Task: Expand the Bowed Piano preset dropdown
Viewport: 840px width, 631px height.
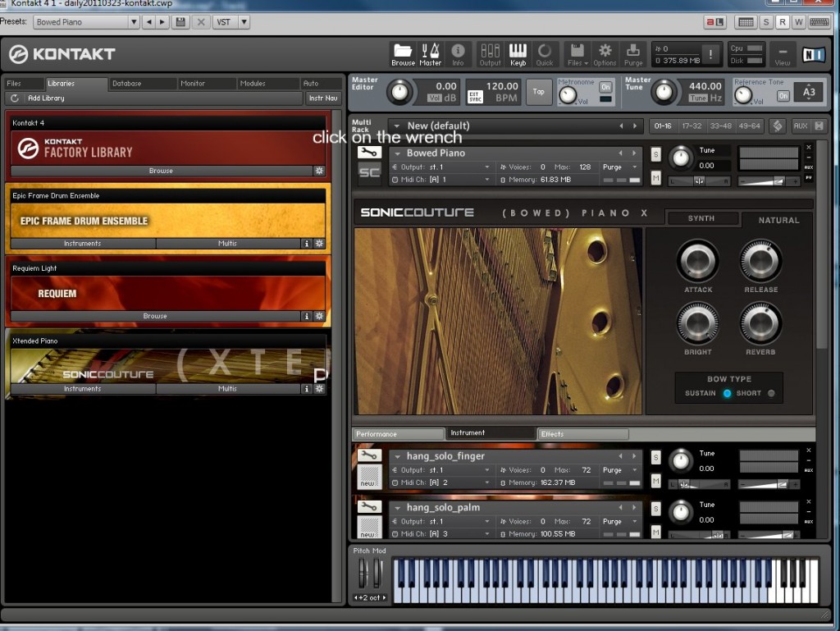Action: point(134,22)
